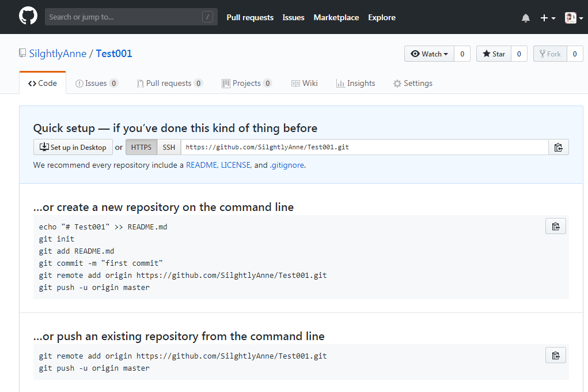Viewport: 588px width, 392px height.
Task: Switch to the Wiki tab
Action: pyautogui.click(x=305, y=83)
